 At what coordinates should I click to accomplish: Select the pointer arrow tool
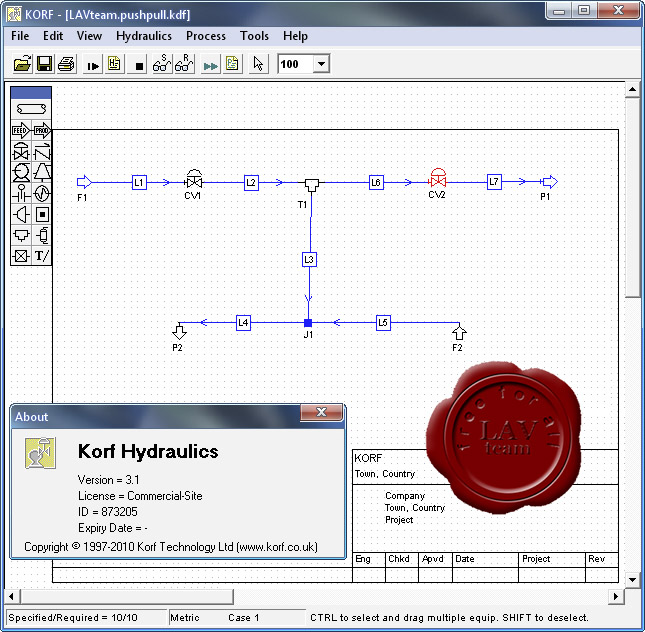coord(258,64)
